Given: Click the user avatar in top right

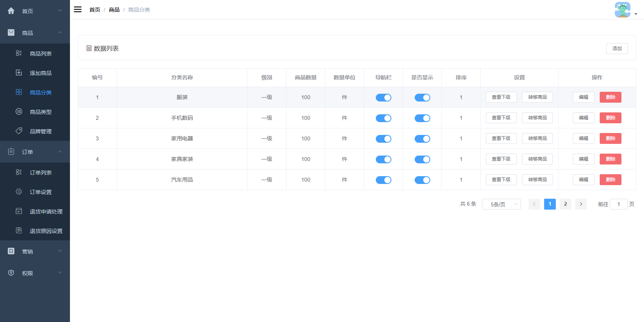Looking at the screenshot, I should click(x=622, y=10).
